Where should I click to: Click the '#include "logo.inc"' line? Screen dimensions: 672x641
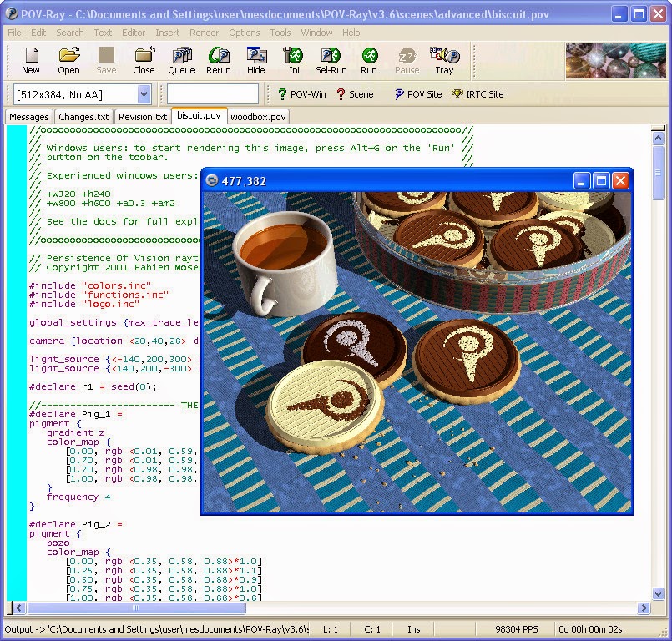point(84,304)
